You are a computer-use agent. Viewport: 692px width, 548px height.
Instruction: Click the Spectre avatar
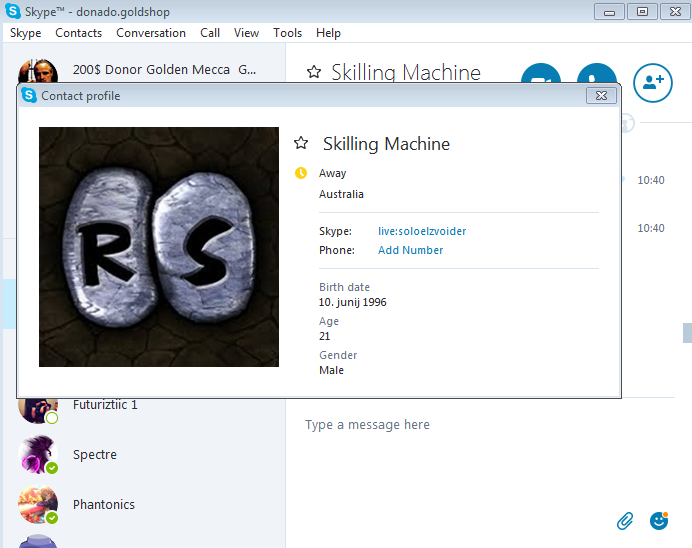tap(38, 454)
